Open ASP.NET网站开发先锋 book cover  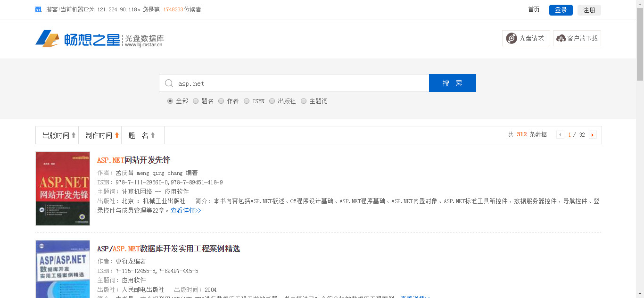(x=63, y=189)
